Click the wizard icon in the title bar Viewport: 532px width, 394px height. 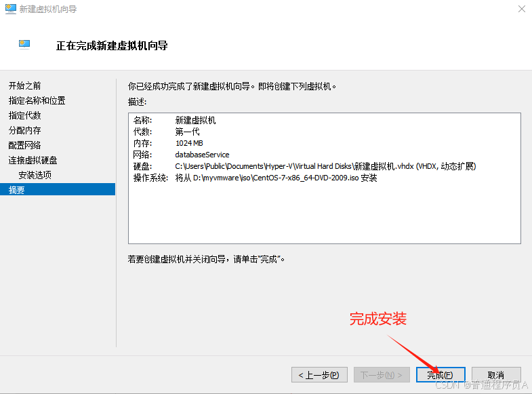point(11,9)
